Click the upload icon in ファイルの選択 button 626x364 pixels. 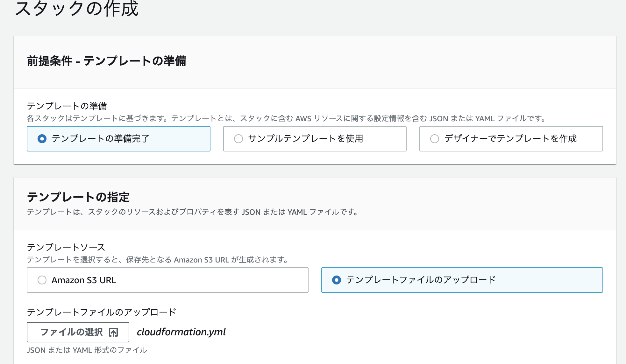click(113, 332)
